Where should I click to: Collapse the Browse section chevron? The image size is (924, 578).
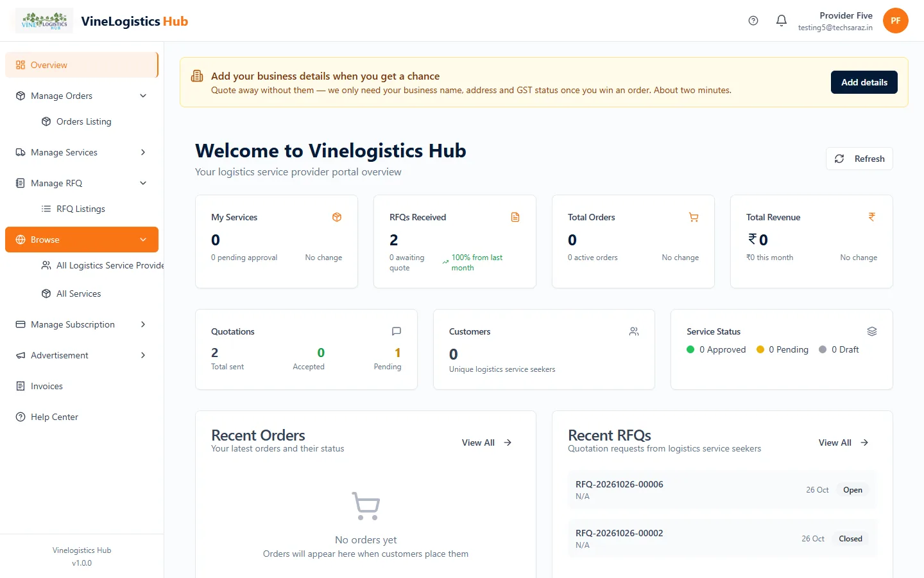[143, 240]
